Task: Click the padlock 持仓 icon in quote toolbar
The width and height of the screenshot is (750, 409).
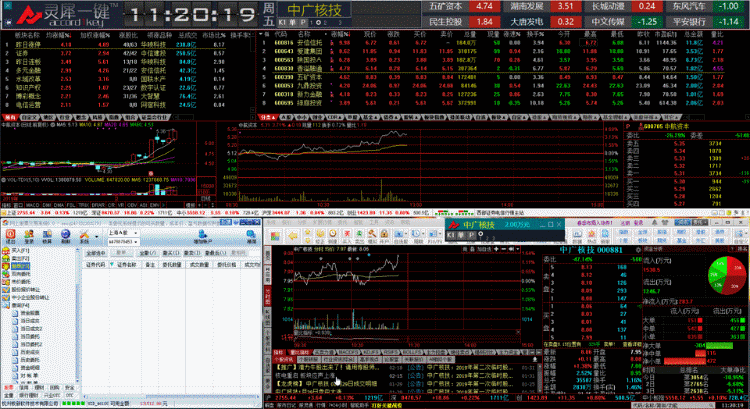Action: point(384,233)
